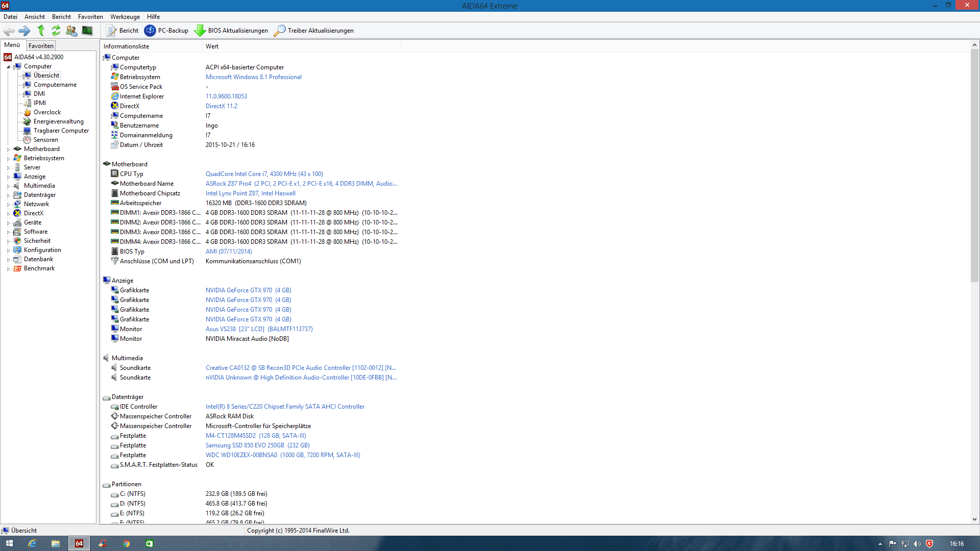Select AIDA64 v4.30.2900 root node

point(39,57)
